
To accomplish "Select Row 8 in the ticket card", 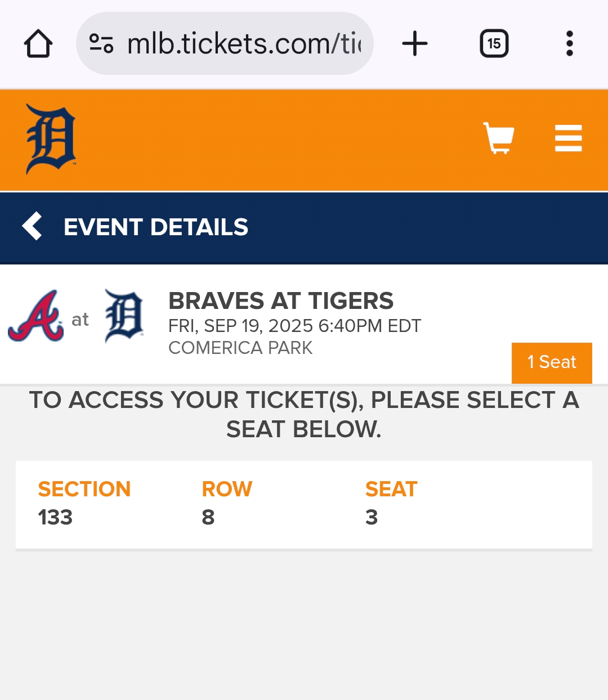I will tap(227, 504).
